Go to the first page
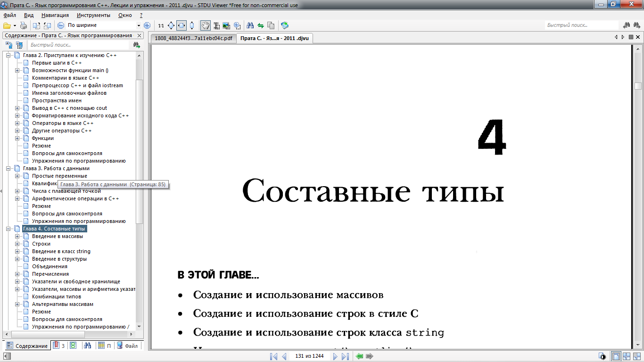The image size is (644, 362). (x=273, y=356)
